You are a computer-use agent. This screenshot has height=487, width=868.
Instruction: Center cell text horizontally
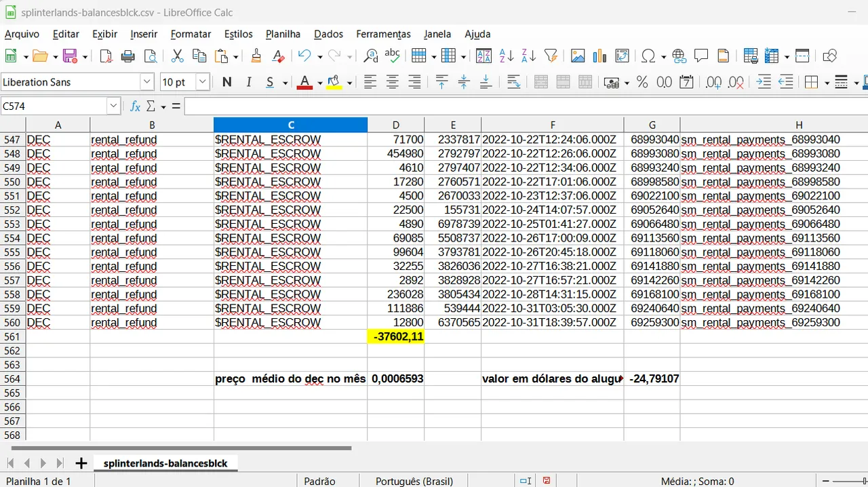tap(392, 82)
